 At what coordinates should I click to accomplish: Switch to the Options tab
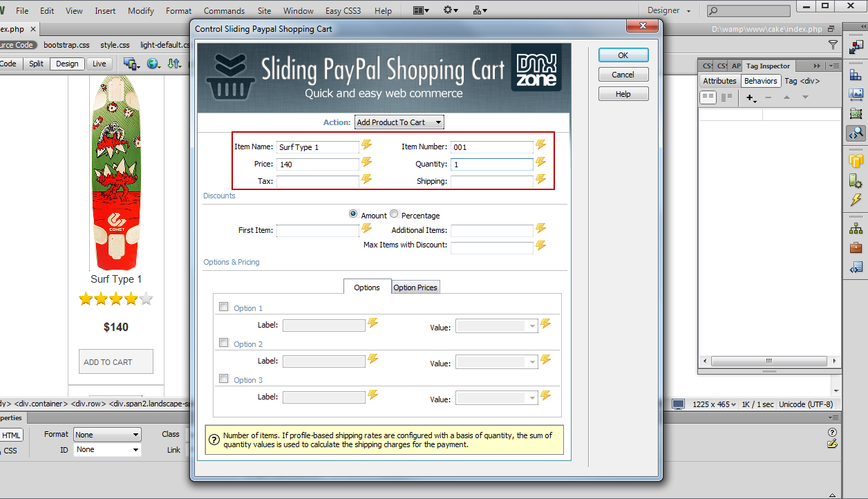pyautogui.click(x=367, y=287)
